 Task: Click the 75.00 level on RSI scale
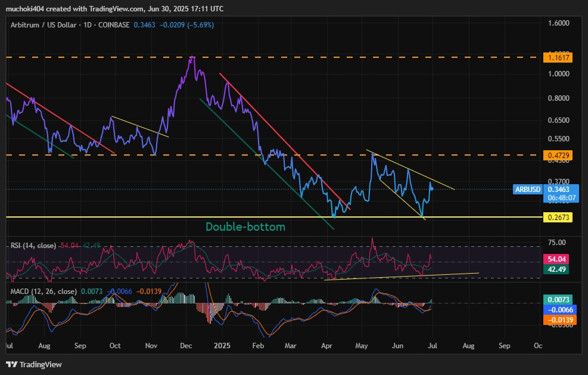(558, 243)
